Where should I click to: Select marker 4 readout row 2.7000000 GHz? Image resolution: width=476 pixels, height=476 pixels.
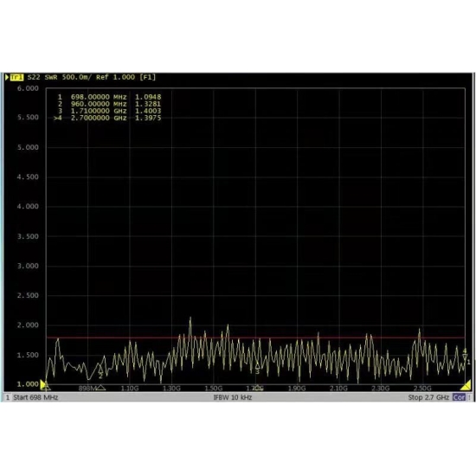(x=107, y=118)
